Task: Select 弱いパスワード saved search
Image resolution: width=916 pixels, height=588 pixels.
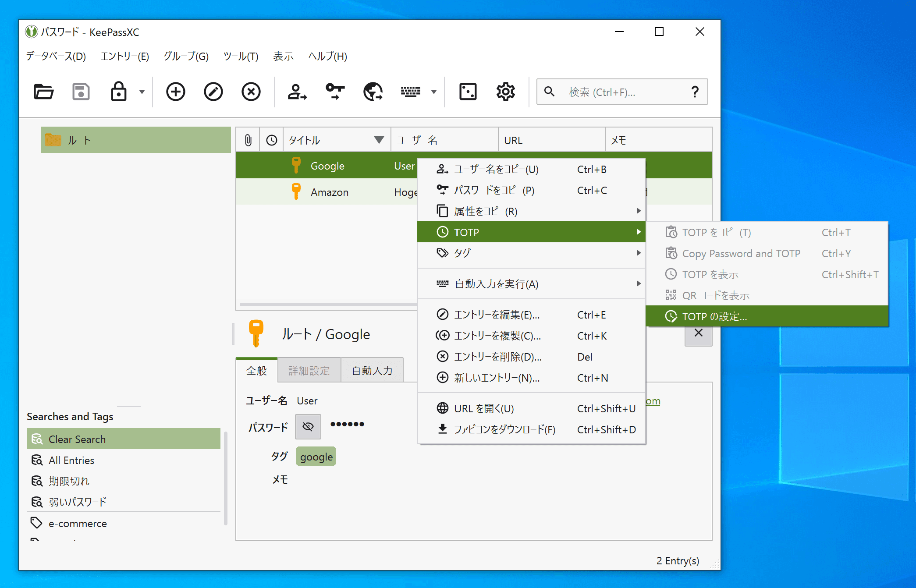Action: click(124, 502)
